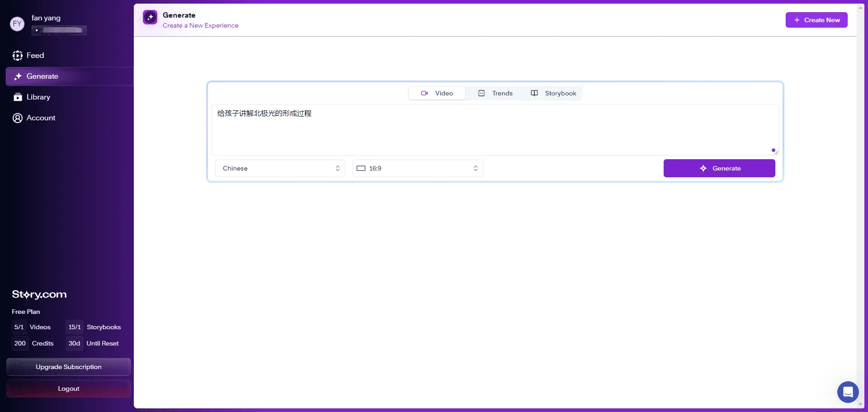Click the text area resize handle
This screenshot has width=868, height=412.
[776, 152]
